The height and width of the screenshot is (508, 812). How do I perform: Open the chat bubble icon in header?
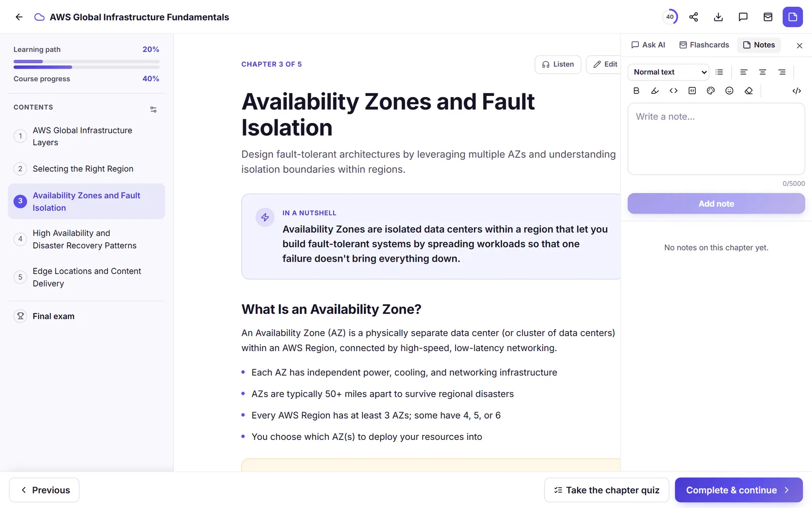743,17
